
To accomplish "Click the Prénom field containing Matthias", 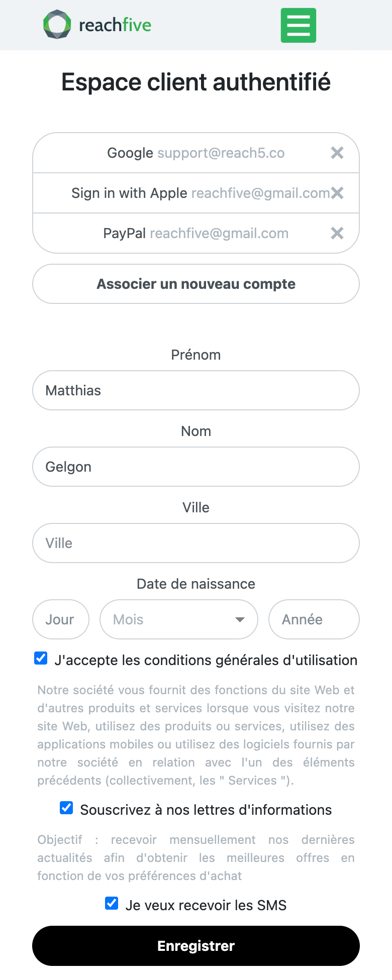I will pyautogui.click(x=196, y=390).
